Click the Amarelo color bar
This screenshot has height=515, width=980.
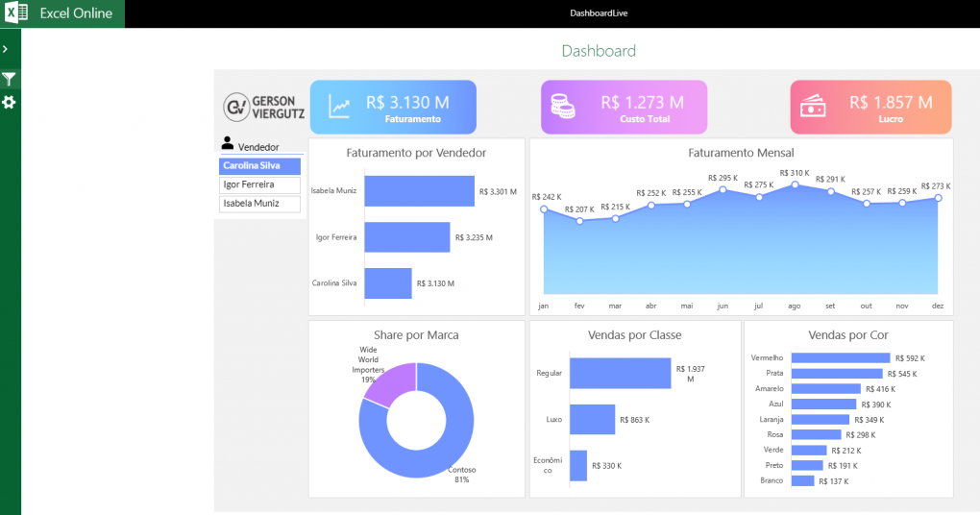(826, 389)
